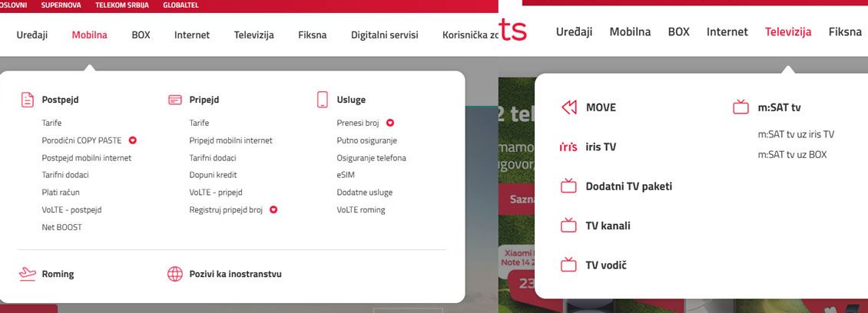The image size is (868, 313).
Task: Click the heart badge beside Porodični COPY PASTE
Action: (132, 140)
